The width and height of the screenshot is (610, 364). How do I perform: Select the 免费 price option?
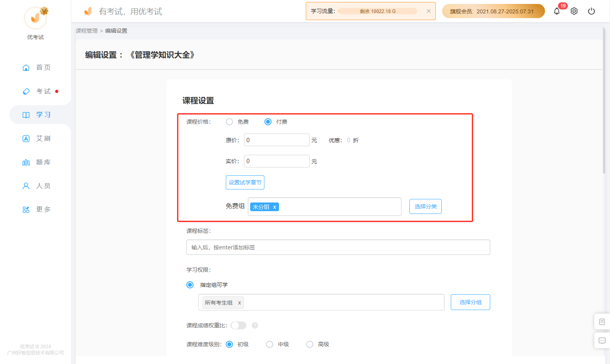pyautogui.click(x=229, y=122)
